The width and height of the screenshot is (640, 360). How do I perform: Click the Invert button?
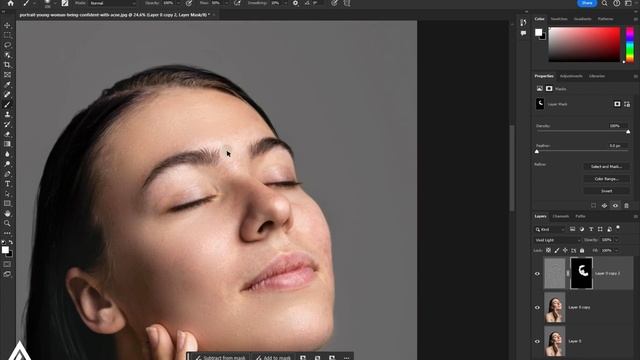point(607,191)
